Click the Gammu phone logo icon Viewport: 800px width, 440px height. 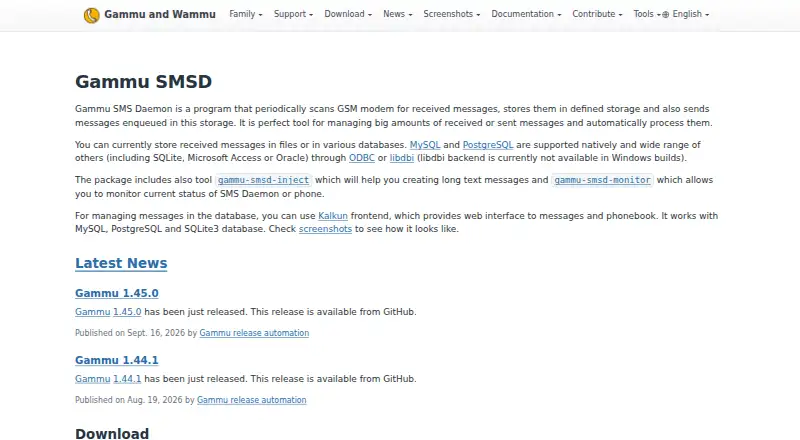click(x=91, y=15)
